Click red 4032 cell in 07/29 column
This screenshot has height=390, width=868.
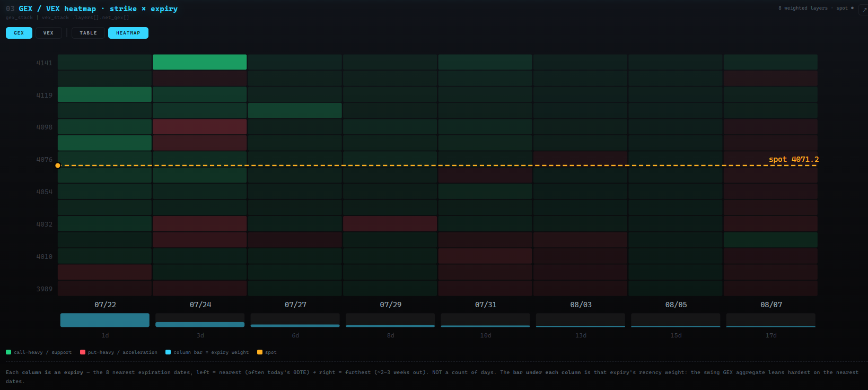[390, 224]
